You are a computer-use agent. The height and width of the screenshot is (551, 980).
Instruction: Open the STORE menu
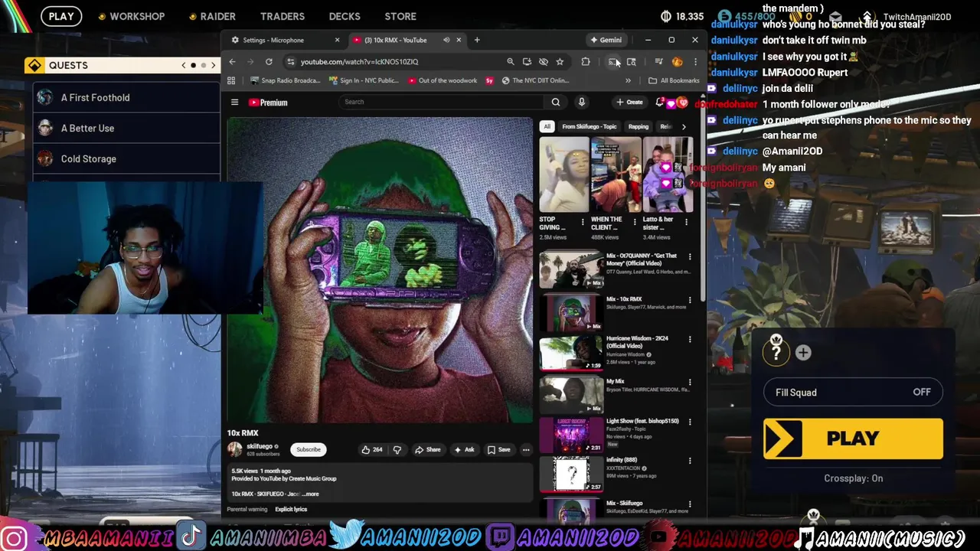(x=400, y=16)
